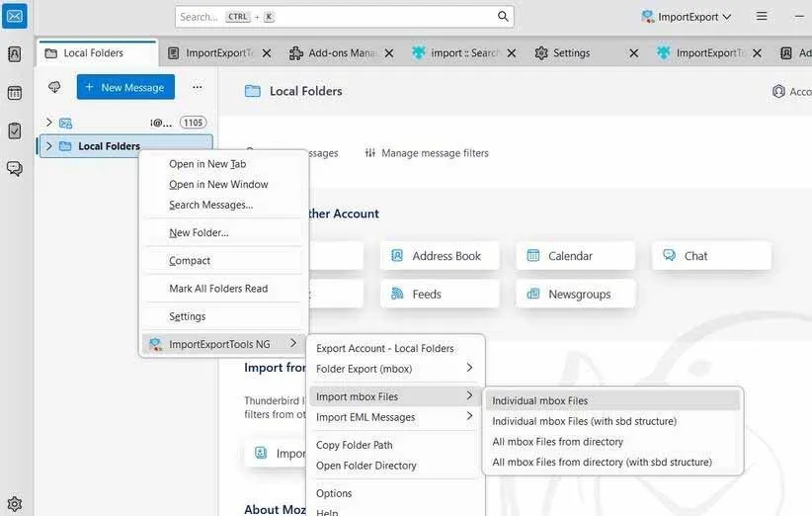Open the ImportExport account dropdown

coord(687,17)
